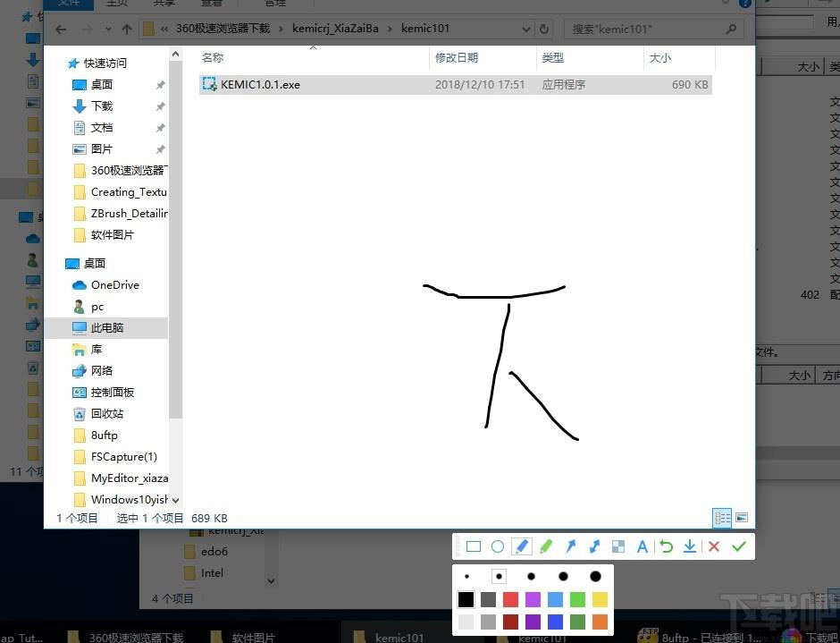Screen dimensions: 840x643
Task: Activate the text annotation tool
Action: pyautogui.click(x=642, y=546)
